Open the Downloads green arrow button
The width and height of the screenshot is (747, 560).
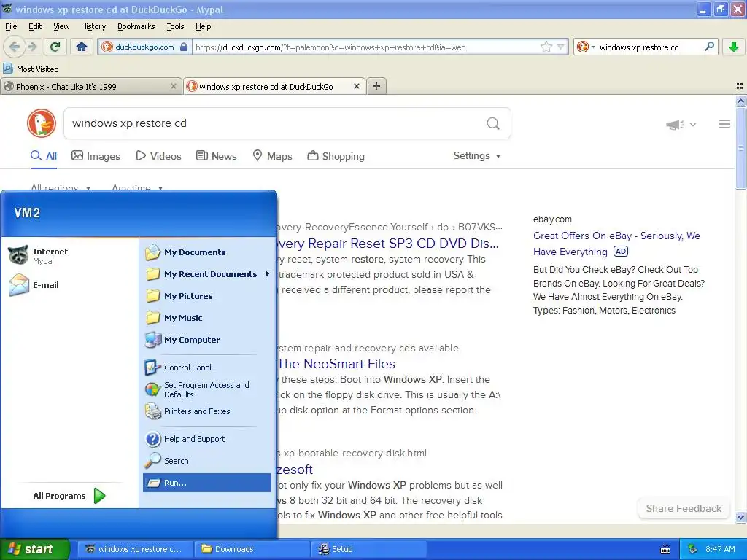(x=734, y=47)
